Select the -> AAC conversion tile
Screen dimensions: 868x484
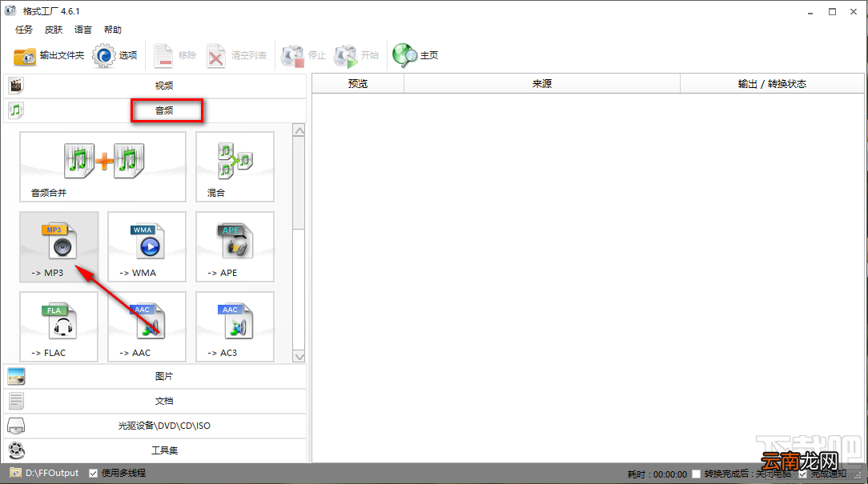coord(147,327)
